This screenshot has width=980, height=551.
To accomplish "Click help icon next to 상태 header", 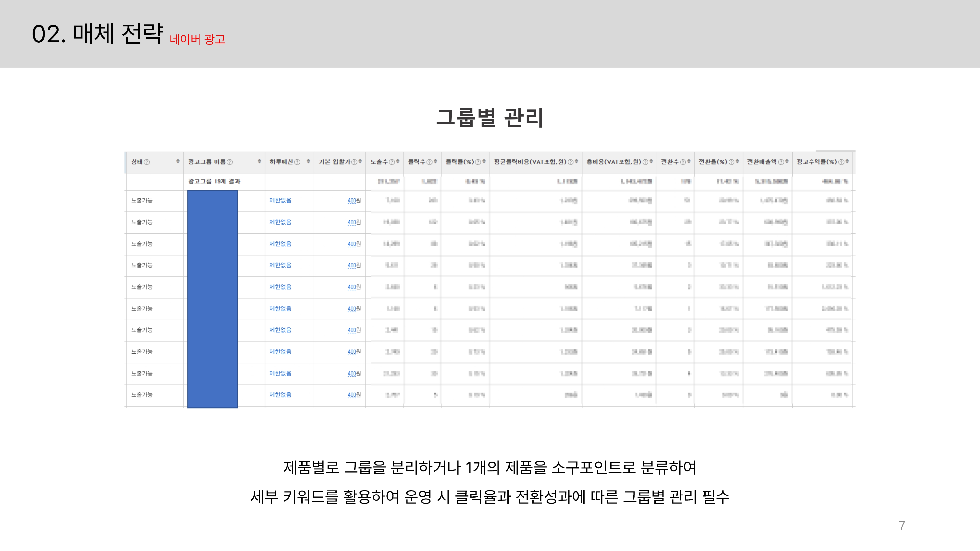I will click(147, 162).
